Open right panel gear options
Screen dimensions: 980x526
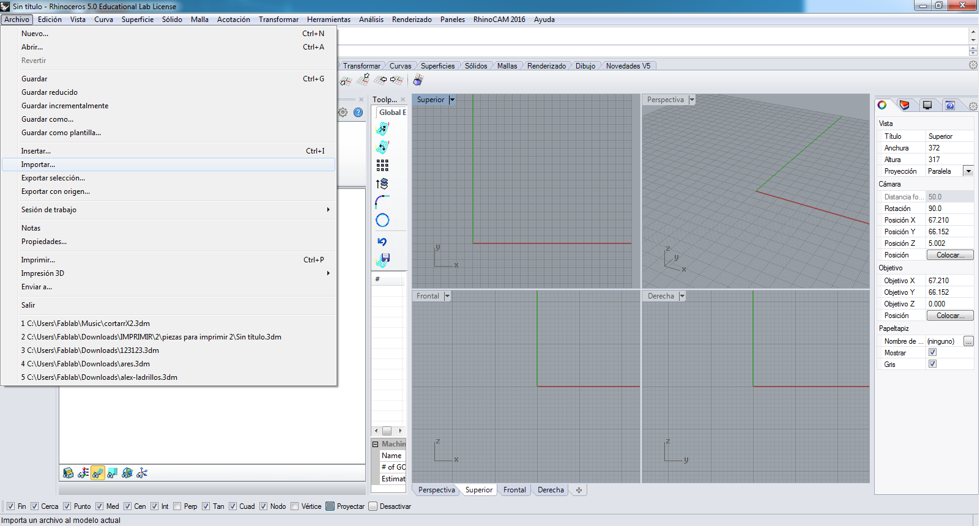coord(973,106)
